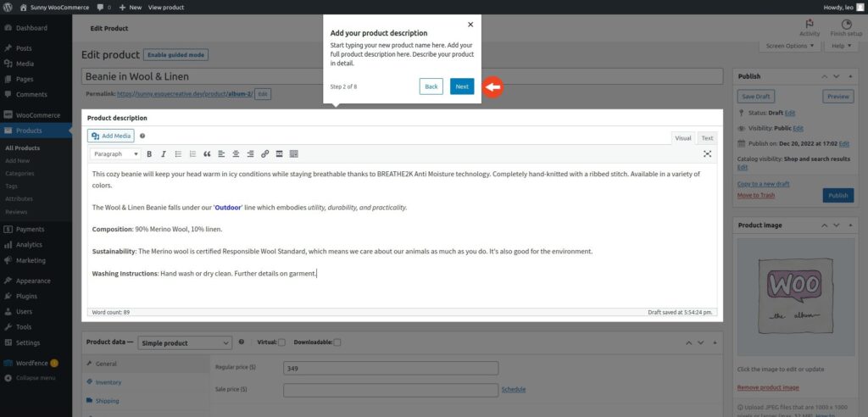Click help icon beside Add Media

(x=142, y=136)
